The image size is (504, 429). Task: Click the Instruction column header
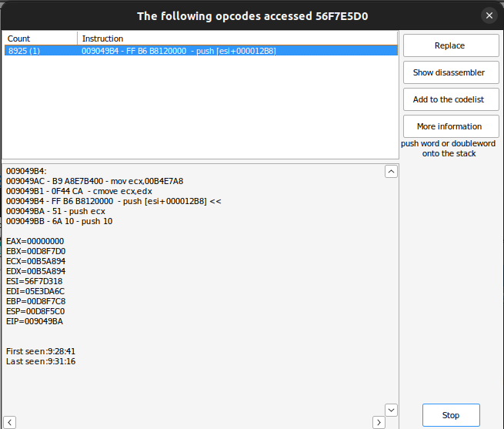[x=237, y=39]
